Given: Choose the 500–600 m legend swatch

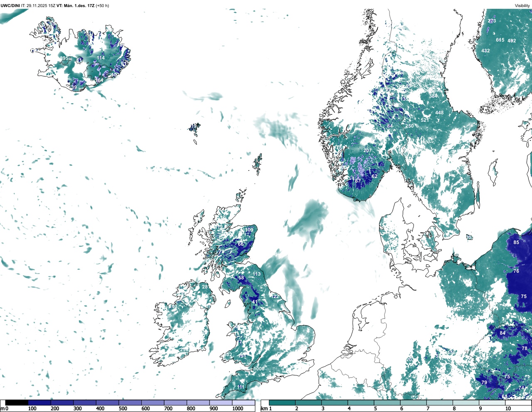Looking at the screenshot, I should (130, 402).
